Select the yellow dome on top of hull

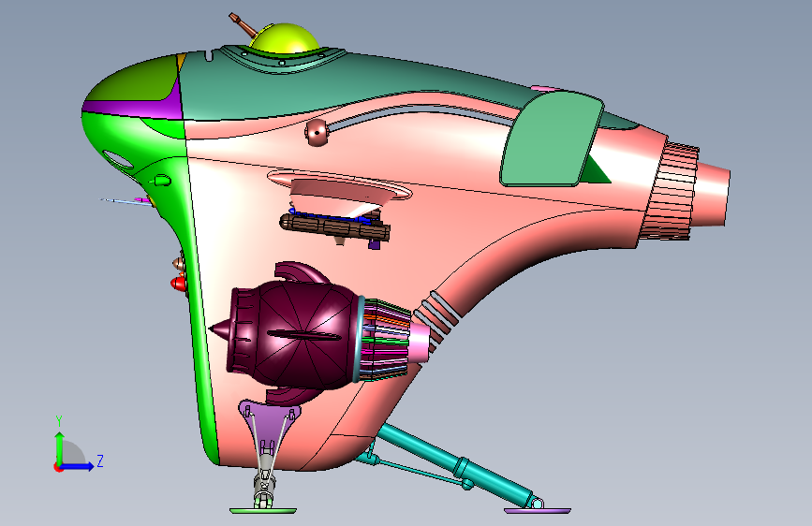[285, 38]
